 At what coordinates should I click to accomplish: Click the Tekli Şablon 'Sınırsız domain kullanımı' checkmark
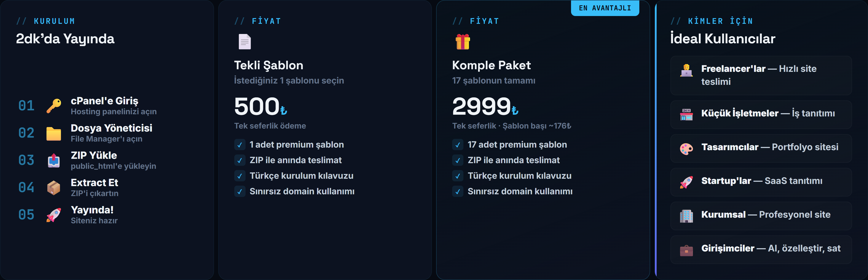[x=239, y=192]
